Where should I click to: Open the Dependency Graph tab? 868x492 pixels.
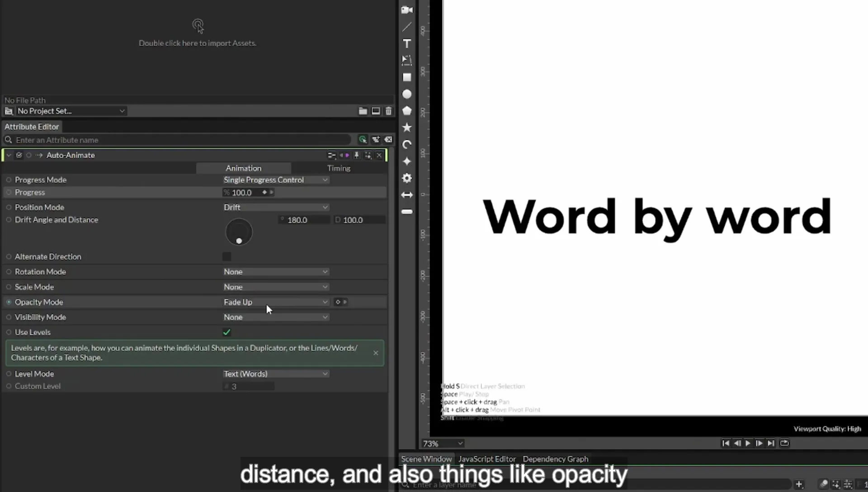(x=556, y=459)
